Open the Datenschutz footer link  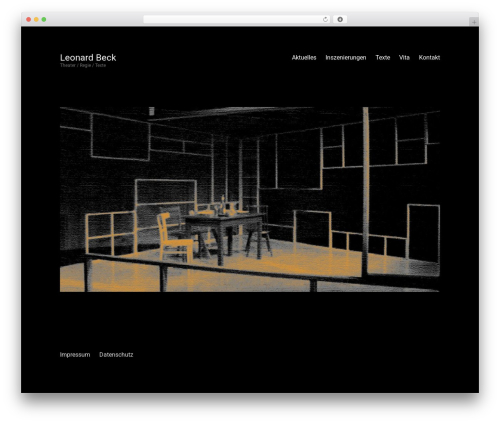pos(116,355)
